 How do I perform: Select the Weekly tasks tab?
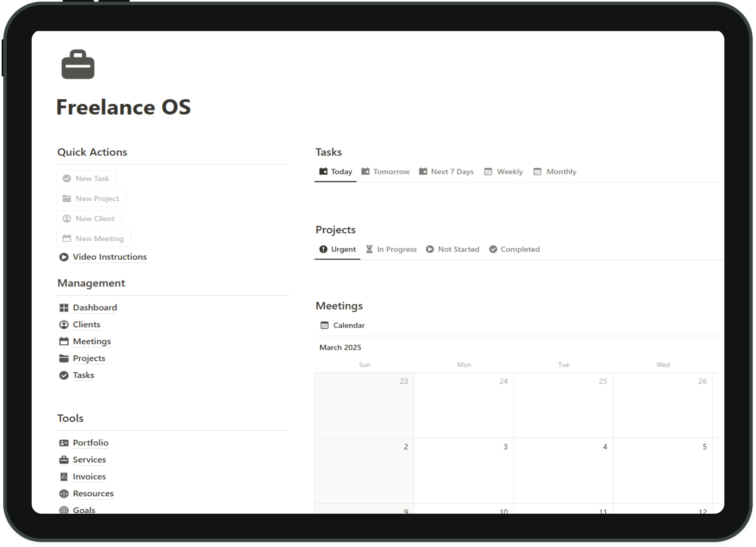(504, 172)
